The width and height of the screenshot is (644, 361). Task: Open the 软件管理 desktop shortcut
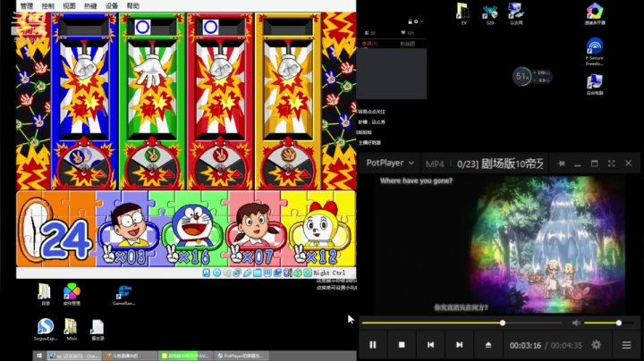pos(72,294)
